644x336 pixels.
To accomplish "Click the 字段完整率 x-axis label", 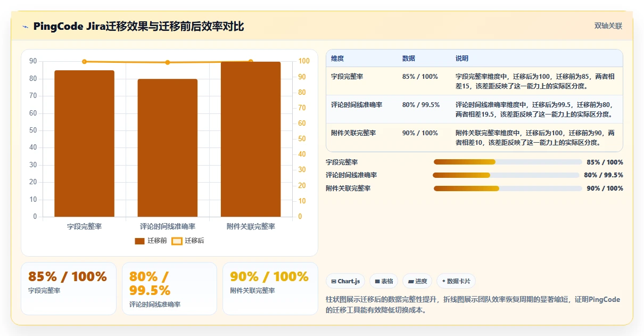I will click(84, 226).
